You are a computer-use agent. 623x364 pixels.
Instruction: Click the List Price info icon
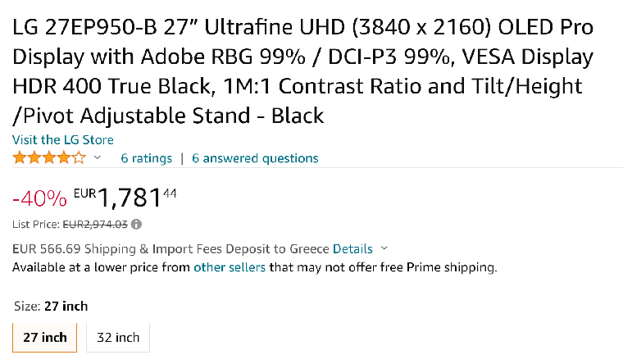[x=136, y=225]
